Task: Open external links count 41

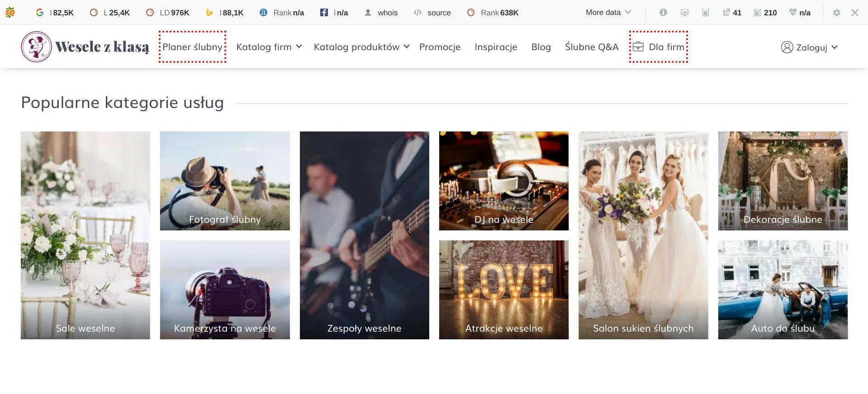Action: (x=732, y=13)
